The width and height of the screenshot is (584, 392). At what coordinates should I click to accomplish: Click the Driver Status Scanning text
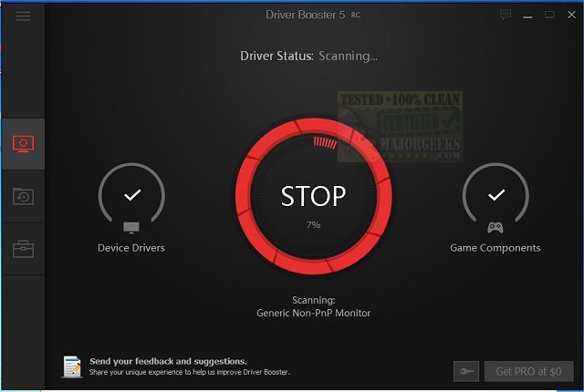308,56
